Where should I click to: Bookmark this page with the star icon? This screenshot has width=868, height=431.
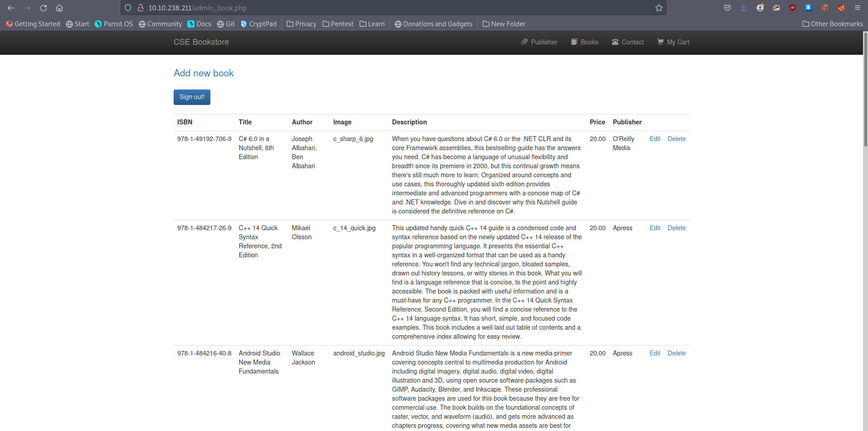[x=659, y=8]
